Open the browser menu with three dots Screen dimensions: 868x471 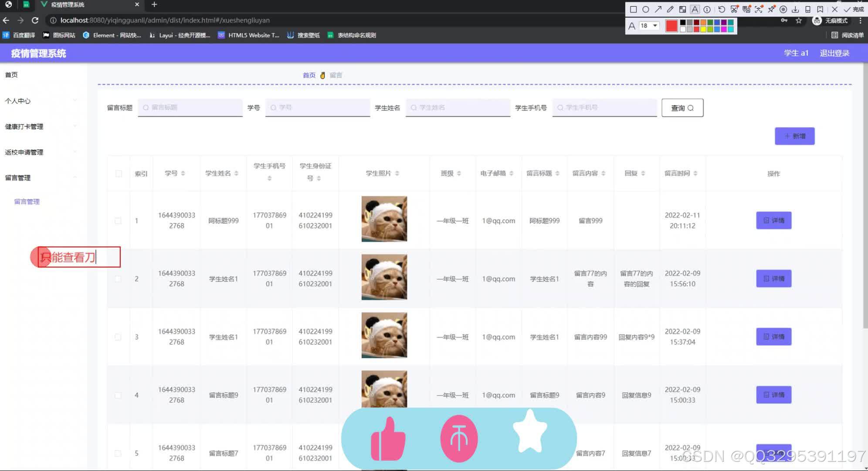pos(860,20)
